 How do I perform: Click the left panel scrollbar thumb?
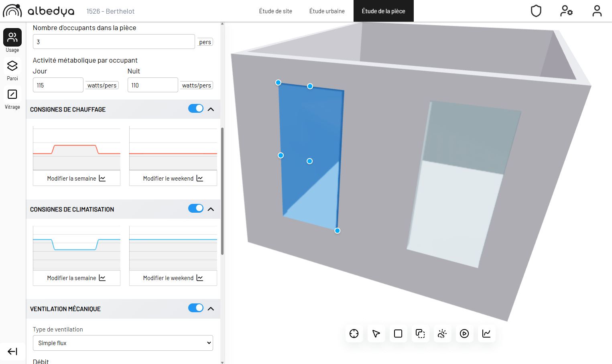click(222, 191)
